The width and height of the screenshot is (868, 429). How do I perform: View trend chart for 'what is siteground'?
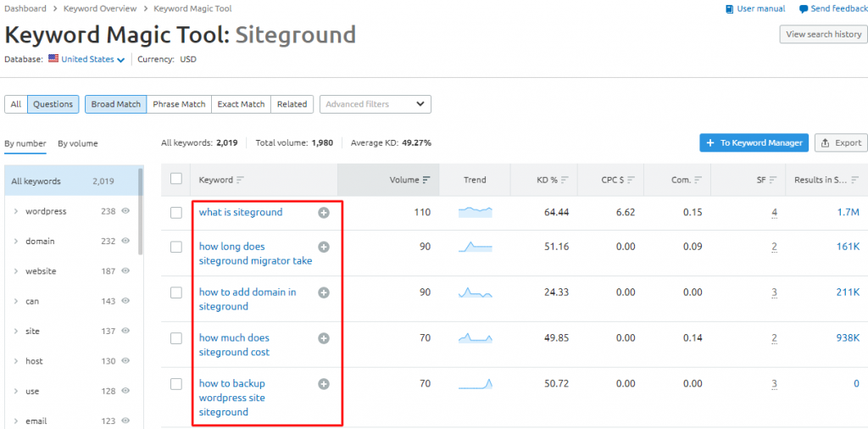(x=475, y=212)
